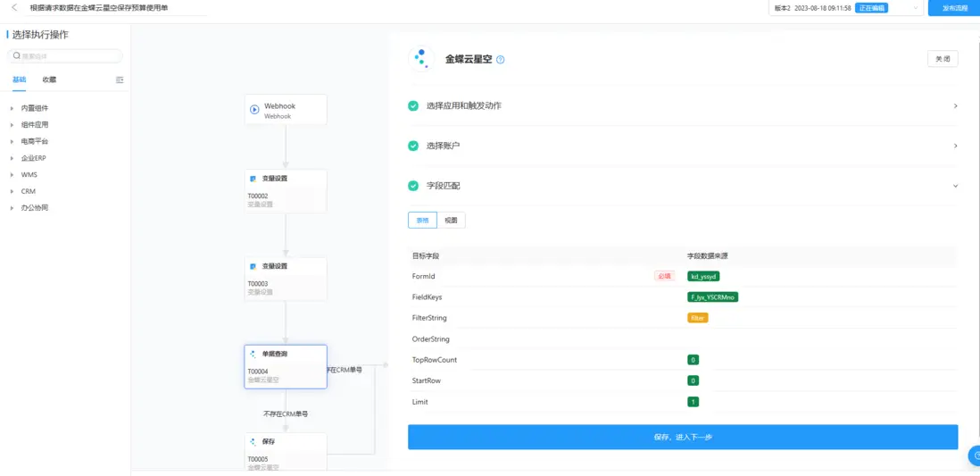This screenshot has width=980, height=476.
Task: Click the 必填 badge in FormId row
Action: tap(664, 276)
